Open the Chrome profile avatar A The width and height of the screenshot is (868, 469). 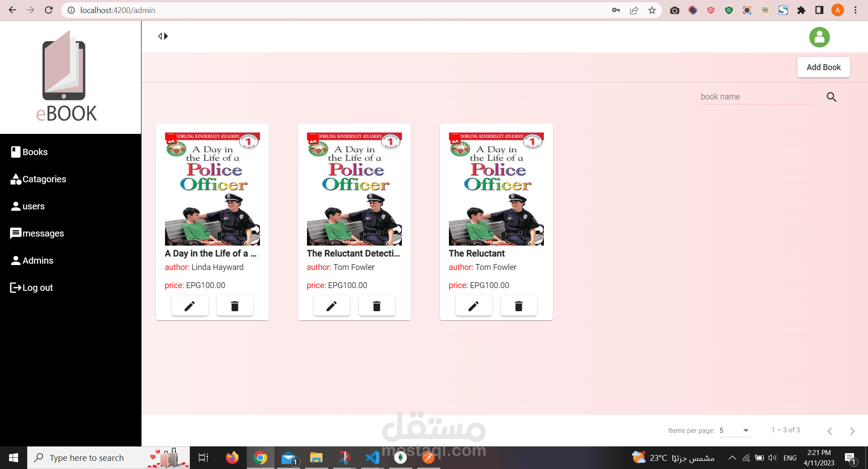837,10
